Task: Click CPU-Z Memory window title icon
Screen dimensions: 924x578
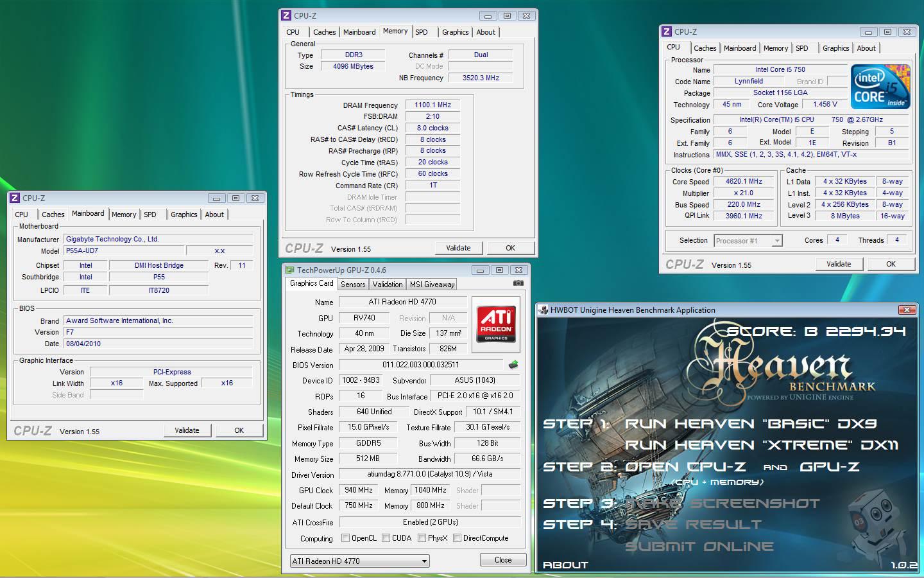Action: [x=286, y=15]
